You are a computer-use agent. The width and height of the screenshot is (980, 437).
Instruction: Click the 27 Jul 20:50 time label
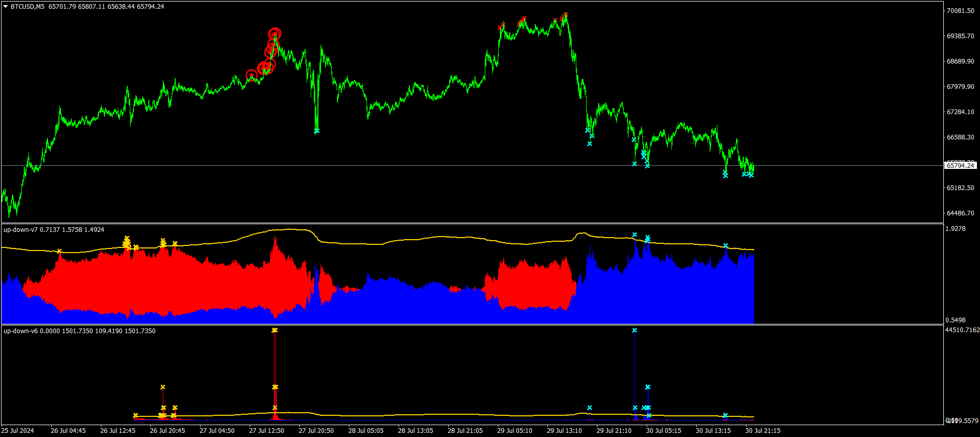pos(316,431)
